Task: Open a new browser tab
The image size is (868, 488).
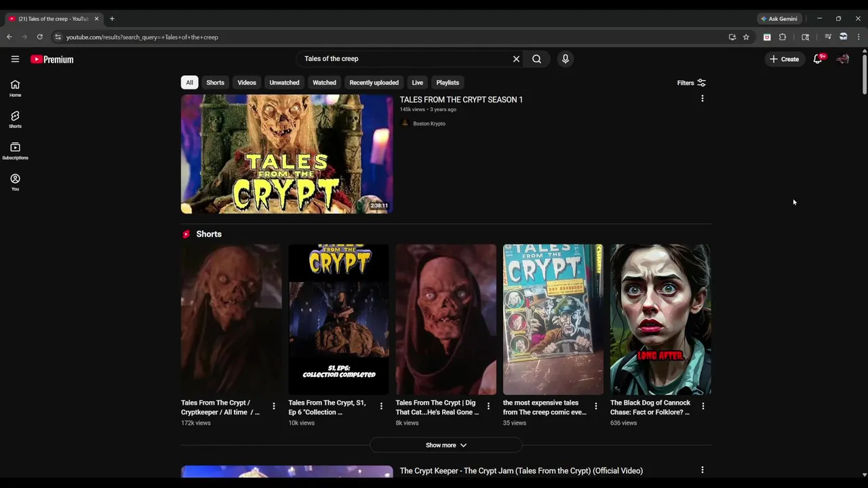Action: [x=112, y=19]
